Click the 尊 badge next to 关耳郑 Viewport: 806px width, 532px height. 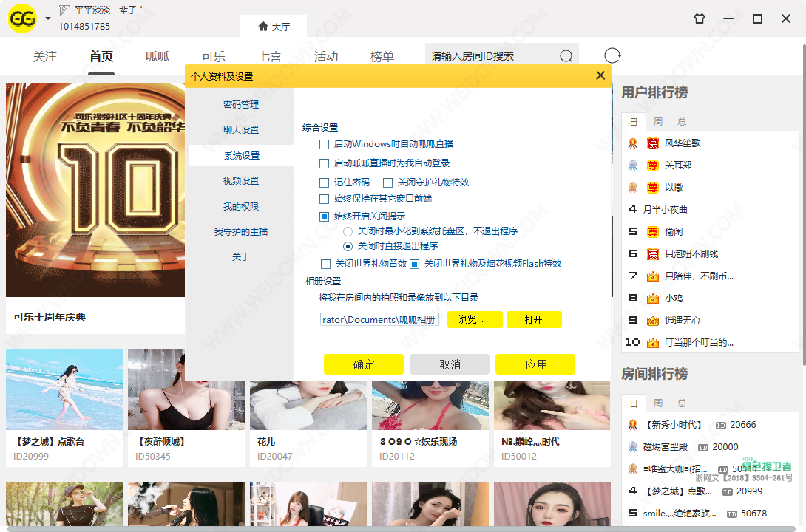(653, 166)
